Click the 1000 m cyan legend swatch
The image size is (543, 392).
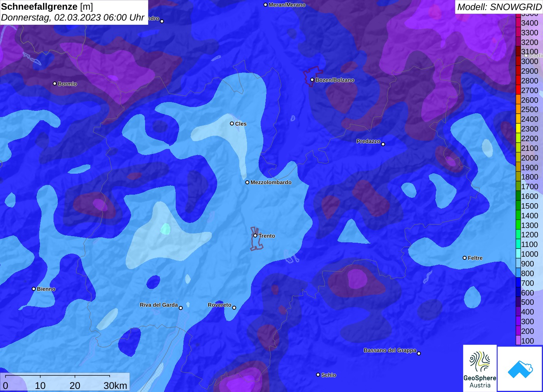pyautogui.click(x=518, y=254)
